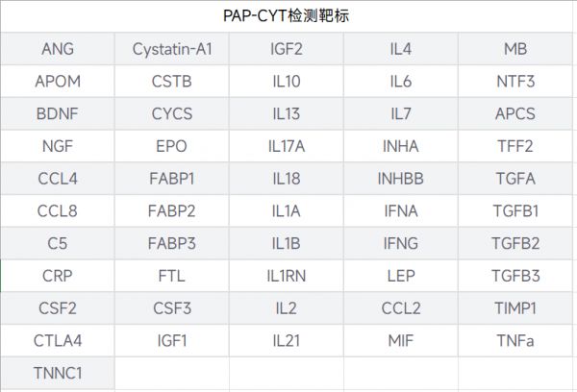Viewport: 577px width, 392px height.
Task: Select the TGFB1 cell
Action: pos(515,211)
